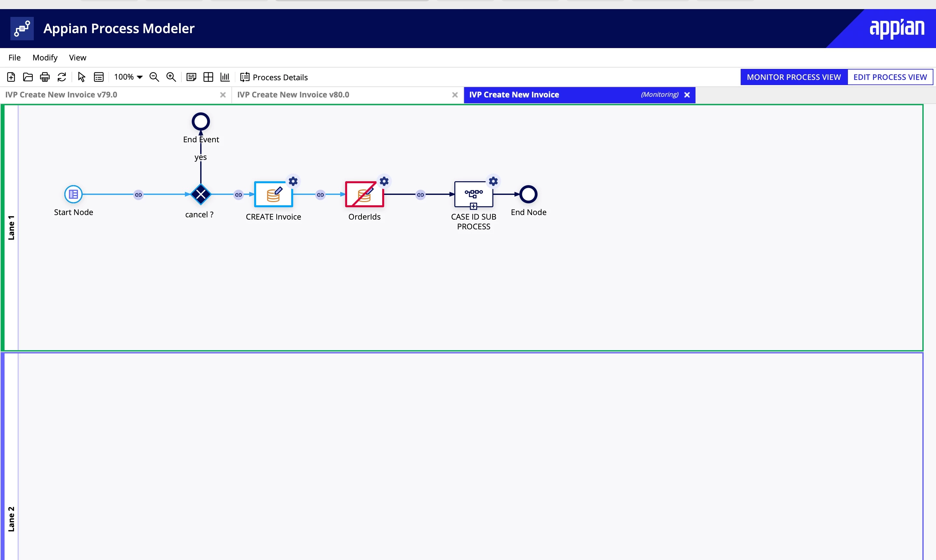Click the appian brand logo
The image size is (936, 560).
click(897, 29)
